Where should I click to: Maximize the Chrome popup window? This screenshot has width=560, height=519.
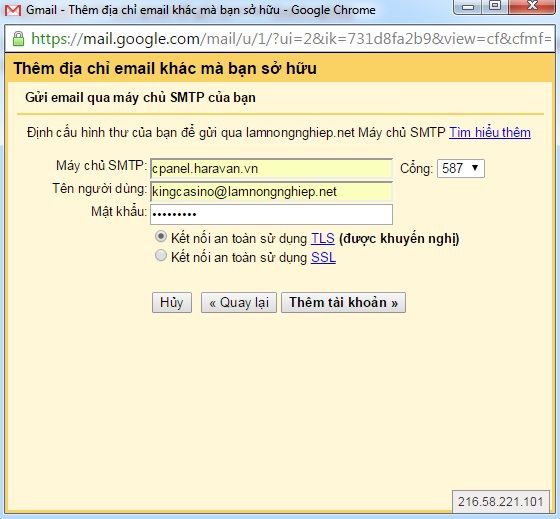pyautogui.click(x=495, y=6)
